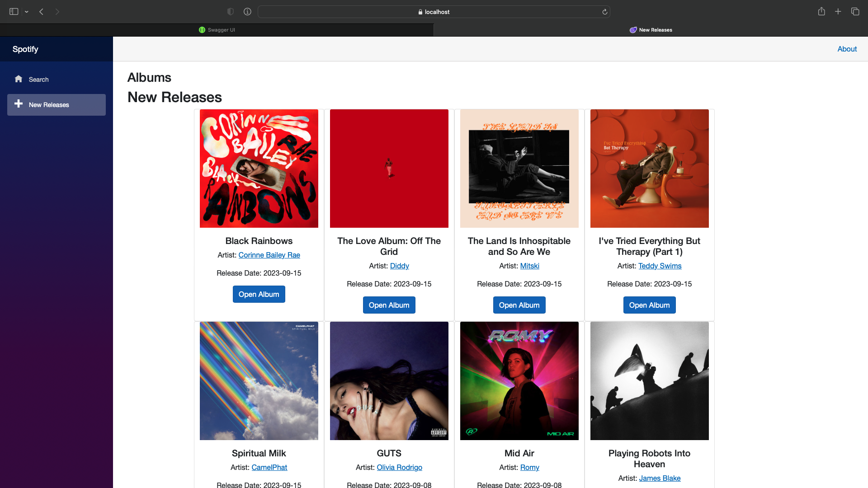The width and height of the screenshot is (868, 488).
Task: Reload the page using the refresh icon
Action: click(x=604, y=12)
